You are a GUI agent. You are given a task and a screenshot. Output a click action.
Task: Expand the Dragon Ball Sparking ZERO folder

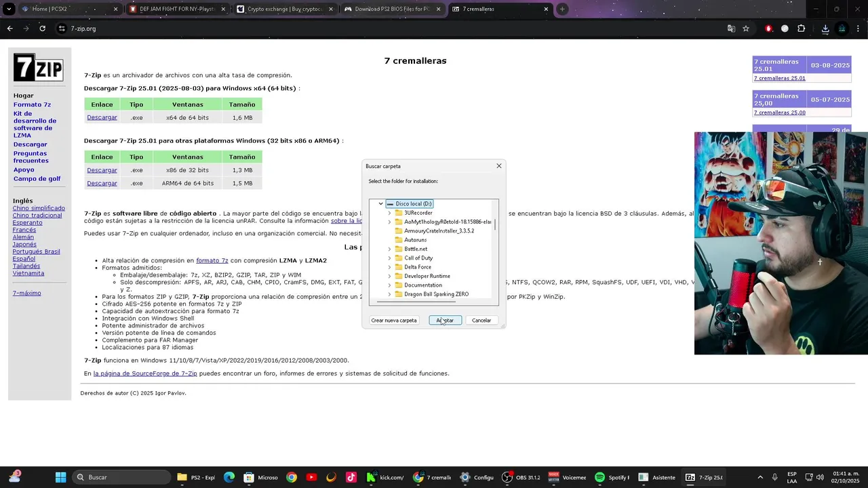pyautogui.click(x=389, y=294)
